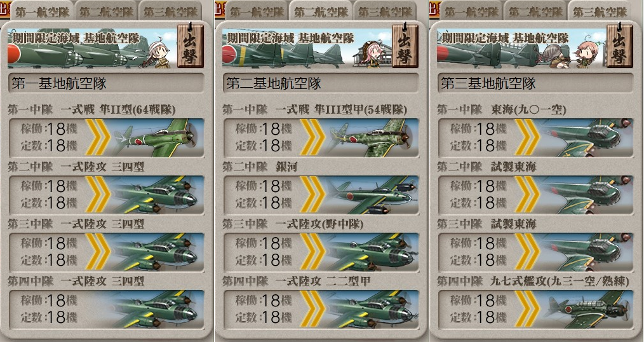
Task: Choose the 銀河 bomber aircraft image
Action: [373, 195]
